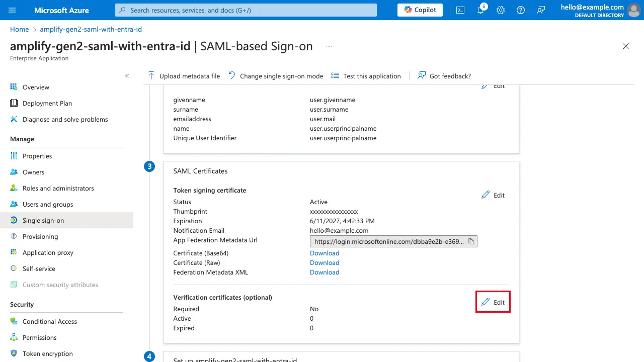Viewport: 644px width, 362px height.
Task: Open the top bar feedback icon
Action: tap(541, 10)
